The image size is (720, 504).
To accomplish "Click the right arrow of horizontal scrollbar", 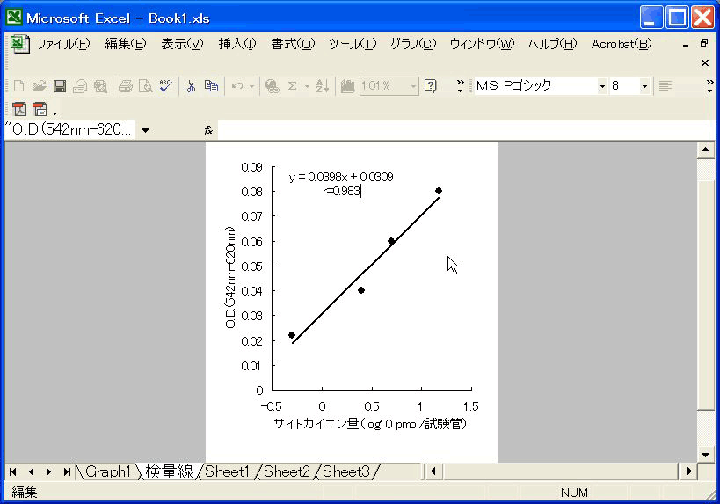I will [x=686, y=471].
